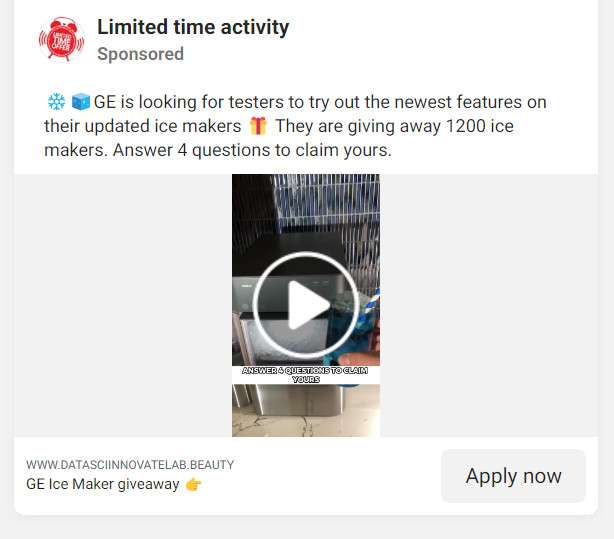Open the www.datasciinnovatelab.beauty link
Screen dimensions: 614x539
click(x=130, y=465)
